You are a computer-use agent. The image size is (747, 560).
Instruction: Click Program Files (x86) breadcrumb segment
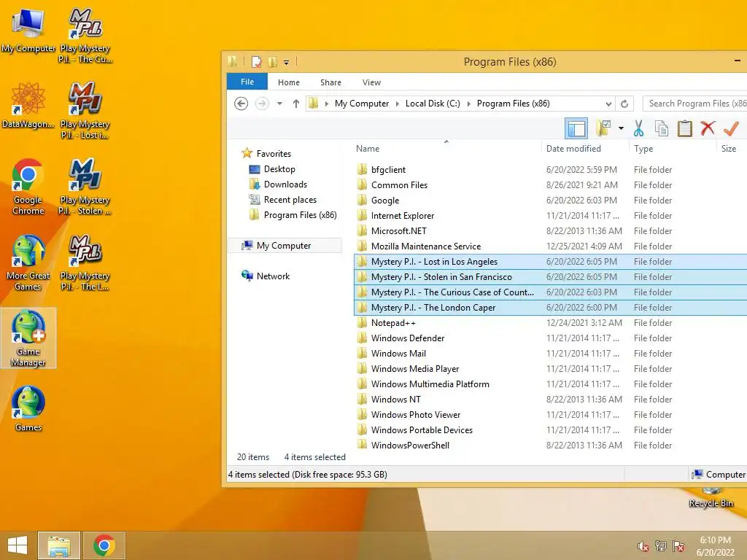(513, 104)
